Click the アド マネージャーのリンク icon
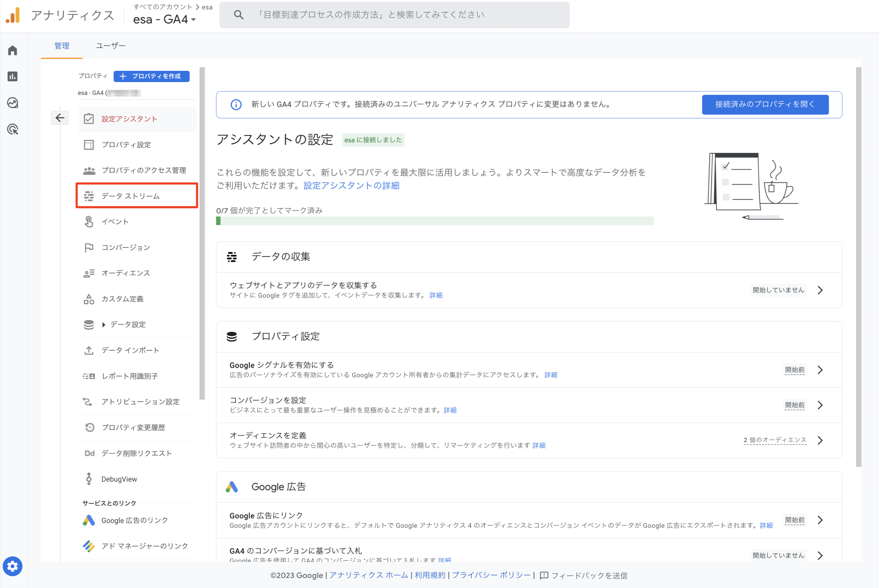 click(89, 546)
